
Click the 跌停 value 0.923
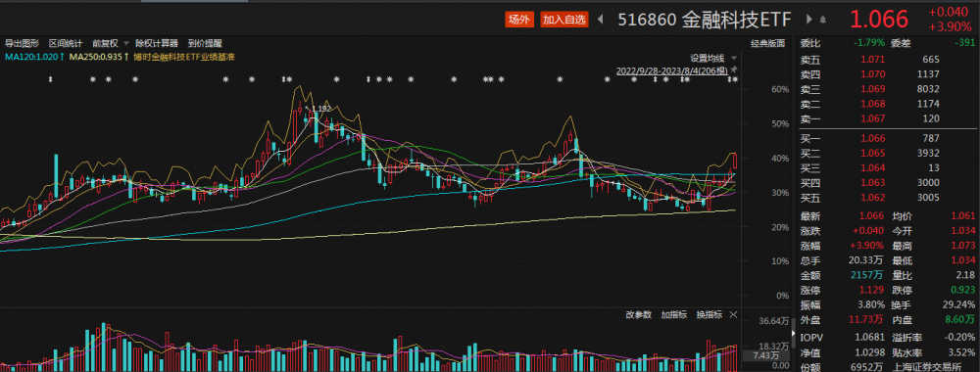pos(963,290)
